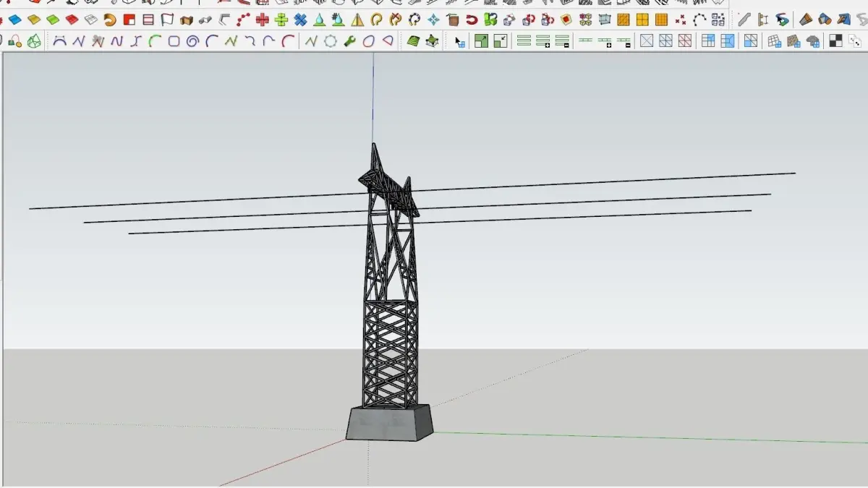868x488 pixels.
Task: Click the first orange grid square icon
Action: point(624,20)
